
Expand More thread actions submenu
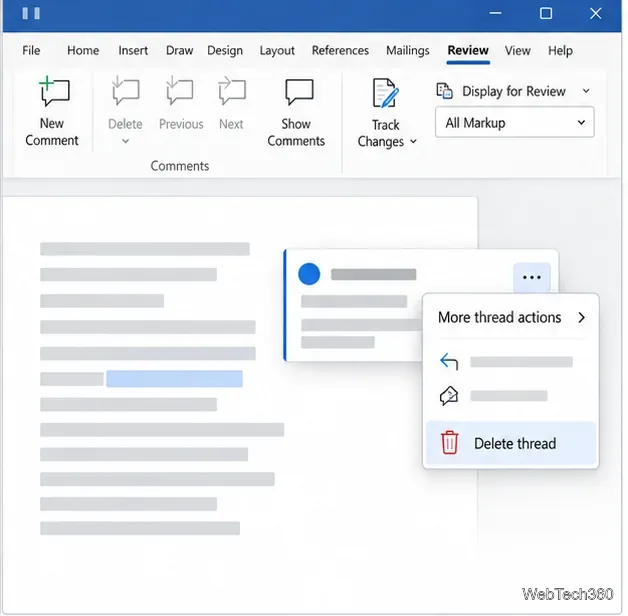coord(511,317)
